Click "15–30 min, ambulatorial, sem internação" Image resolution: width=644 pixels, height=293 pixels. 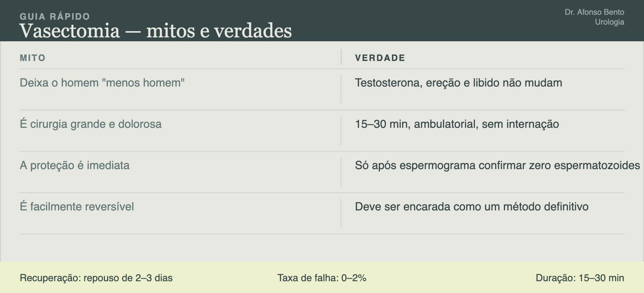tap(457, 124)
